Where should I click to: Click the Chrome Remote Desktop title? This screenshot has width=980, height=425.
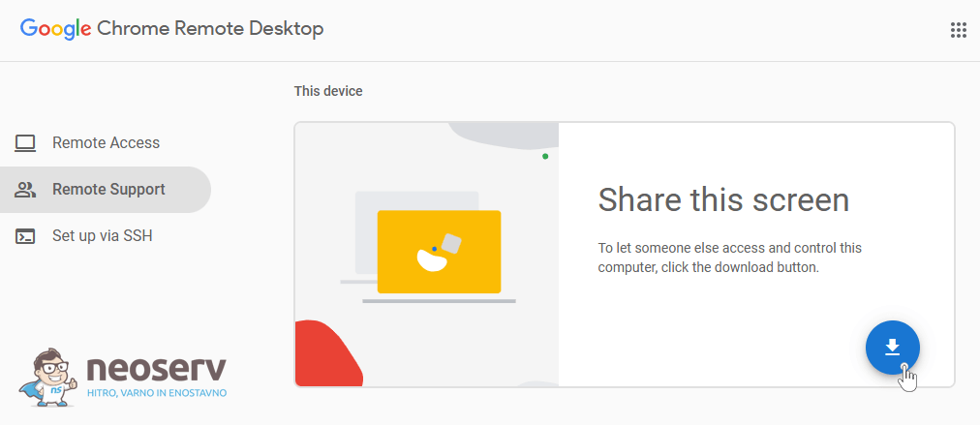point(211,28)
